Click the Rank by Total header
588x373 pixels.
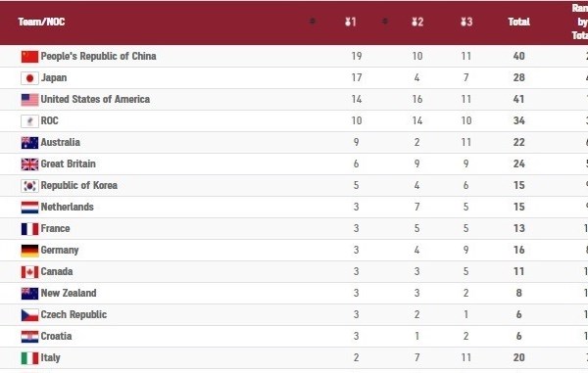coord(580,22)
